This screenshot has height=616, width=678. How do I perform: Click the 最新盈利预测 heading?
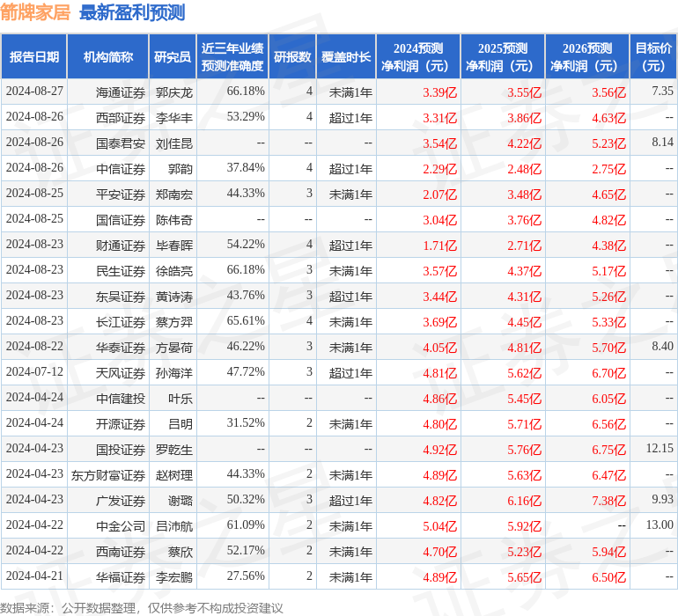click(132, 12)
